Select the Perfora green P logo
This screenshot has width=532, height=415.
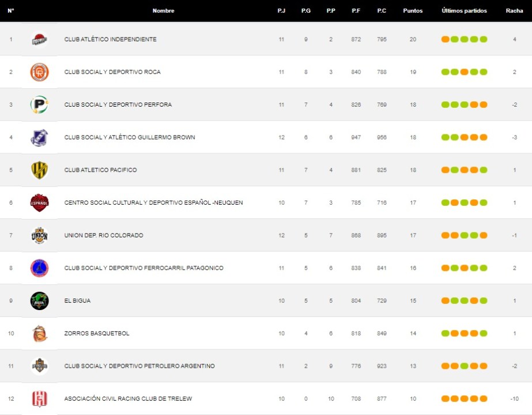39,105
